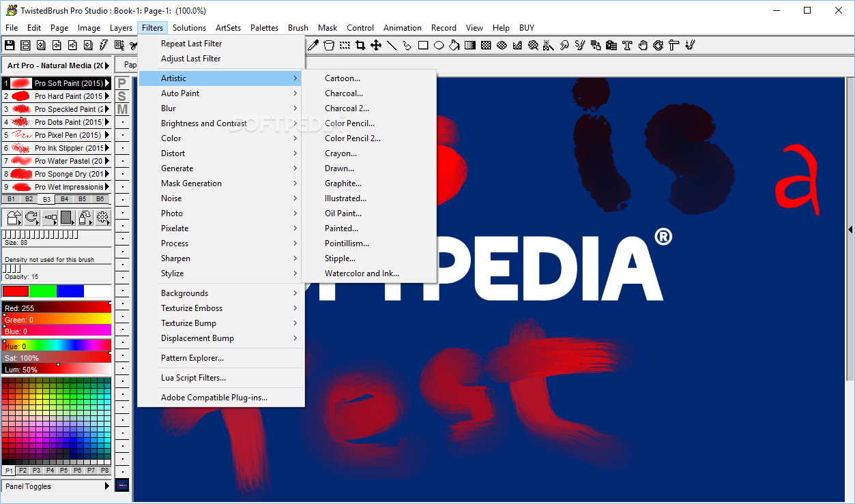855x504 pixels.
Task: Select the Rectangle shape tool
Action: (423, 45)
